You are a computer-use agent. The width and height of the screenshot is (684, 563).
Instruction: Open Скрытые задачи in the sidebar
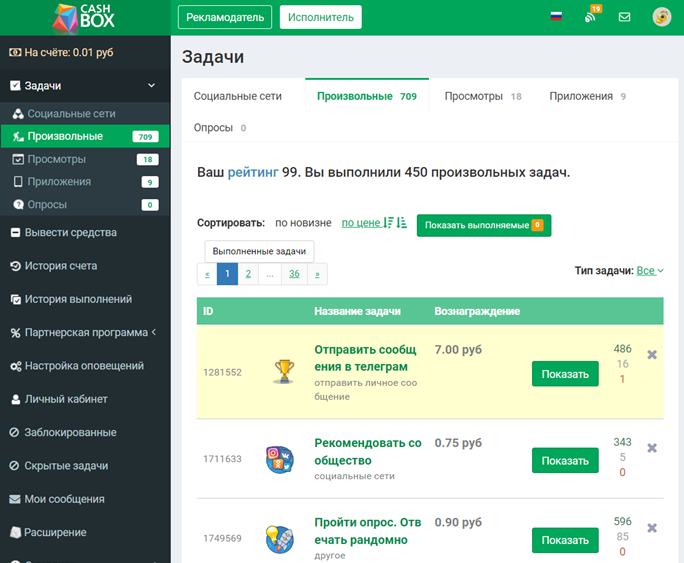pos(85,466)
